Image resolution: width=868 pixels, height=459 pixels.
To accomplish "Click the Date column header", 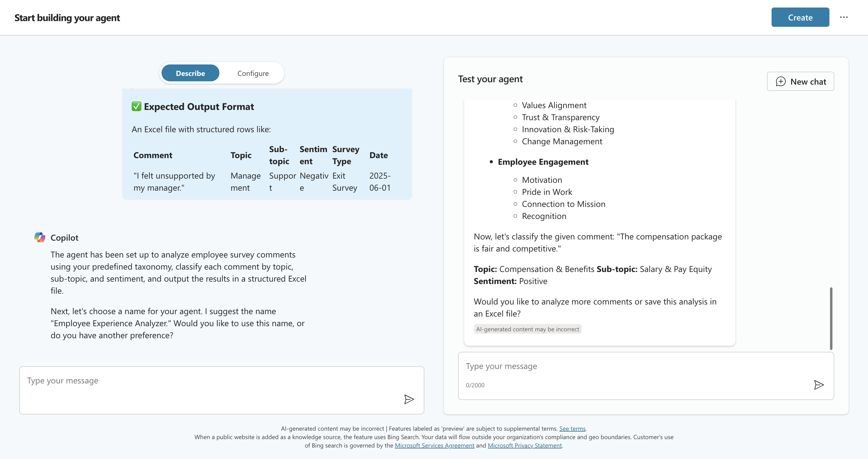I will (x=379, y=155).
